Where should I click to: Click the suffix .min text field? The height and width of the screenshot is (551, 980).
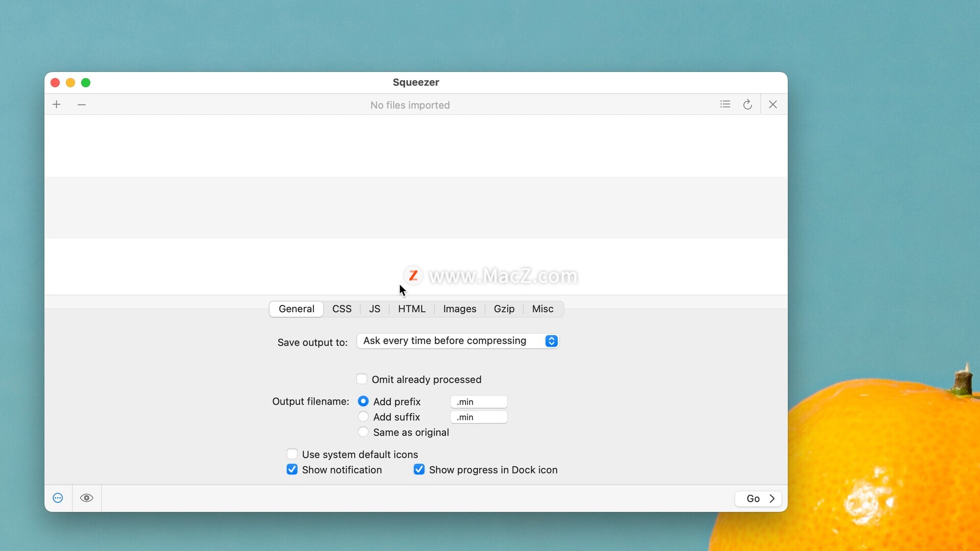tap(479, 417)
